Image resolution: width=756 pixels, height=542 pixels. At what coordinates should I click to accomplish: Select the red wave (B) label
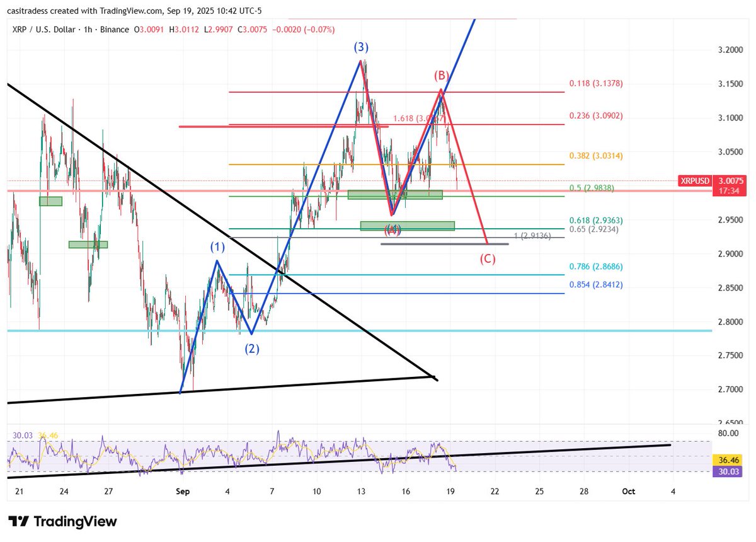pyautogui.click(x=441, y=76)
